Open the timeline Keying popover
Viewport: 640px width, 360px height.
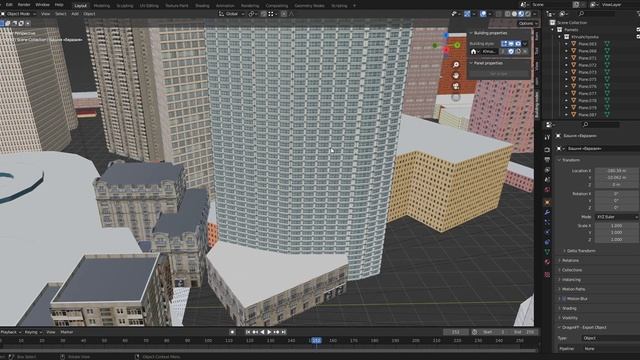[32, 332]
